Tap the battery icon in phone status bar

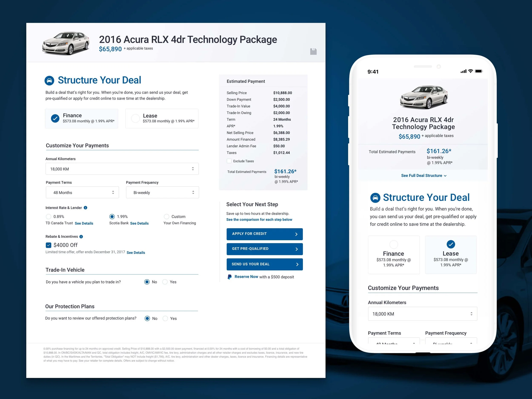[x=479, y=71]
